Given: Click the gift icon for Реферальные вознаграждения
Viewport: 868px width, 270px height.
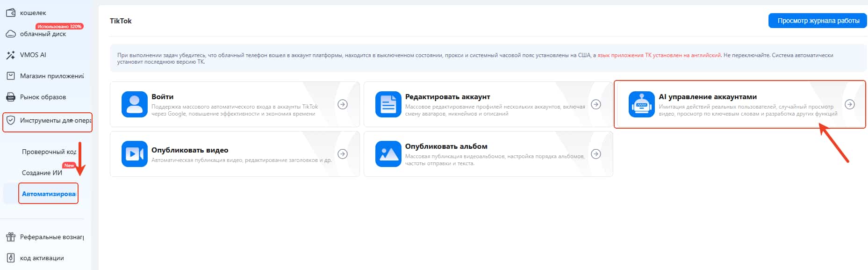Looking at the screenshot, I should (x=10, y=237).
